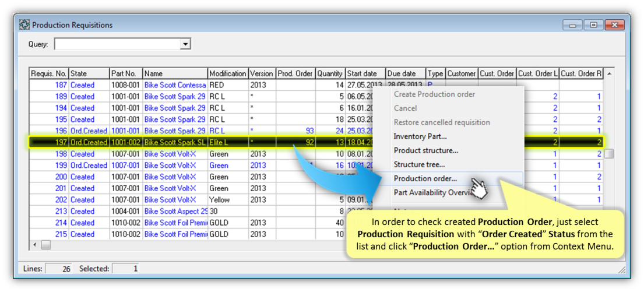Select requisition 196 with Ord.Created state
Viewport: 644px width, 292px height.
[x=49, y=131]
